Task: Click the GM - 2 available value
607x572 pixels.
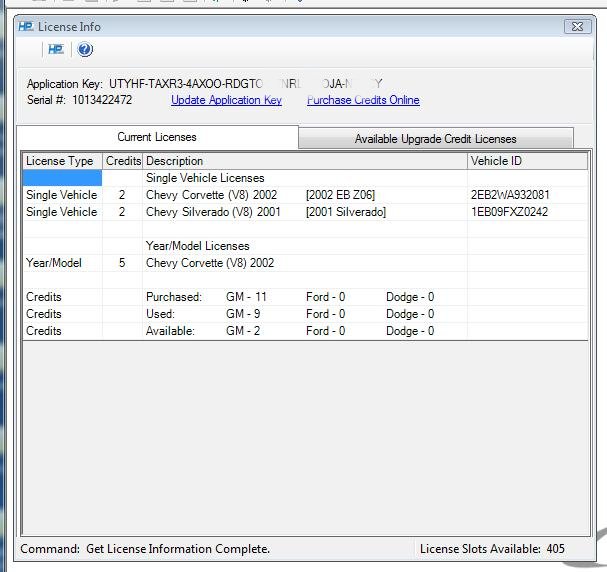Action: (243, 331)
